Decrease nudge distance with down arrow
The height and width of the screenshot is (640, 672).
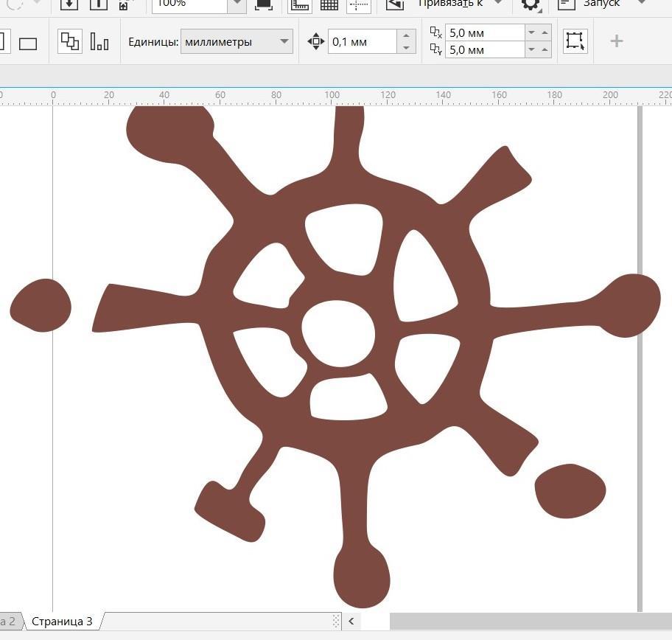(x=406, y=48)
